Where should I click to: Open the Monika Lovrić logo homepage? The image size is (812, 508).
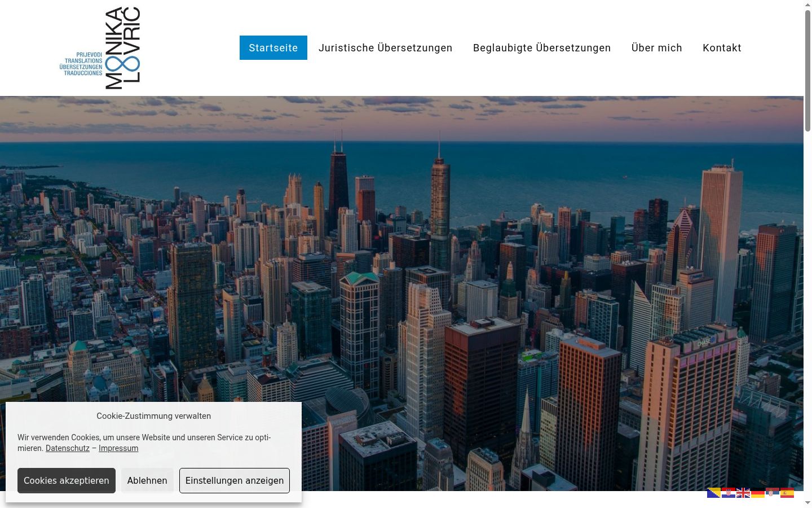(x=100, y=48)
